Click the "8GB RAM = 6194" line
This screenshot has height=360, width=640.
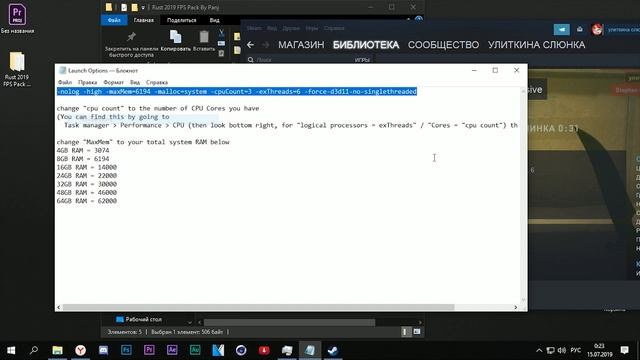(x=83, y=159)
